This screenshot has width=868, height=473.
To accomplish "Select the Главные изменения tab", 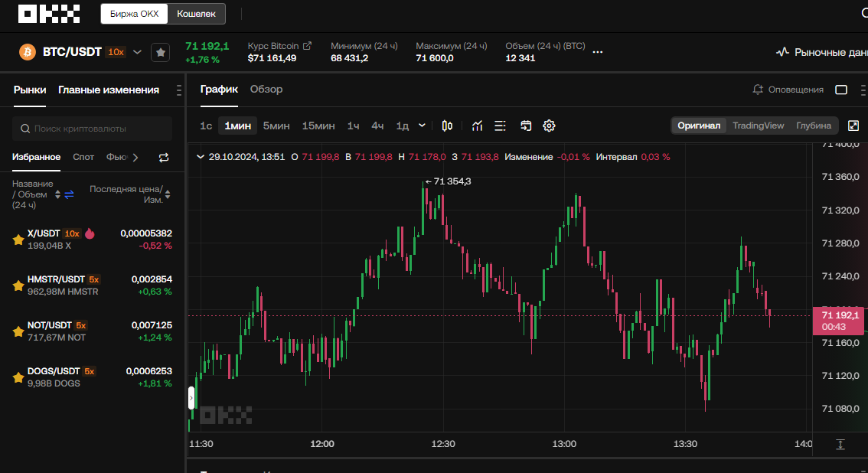I will pyautogui.click(x=109, y=90).
